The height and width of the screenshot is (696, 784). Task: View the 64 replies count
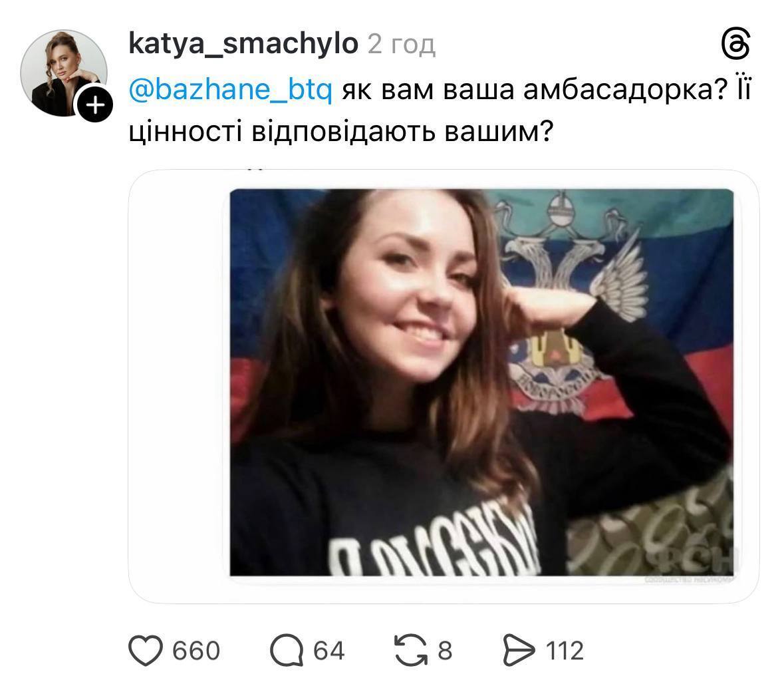(x=328, y=650)
